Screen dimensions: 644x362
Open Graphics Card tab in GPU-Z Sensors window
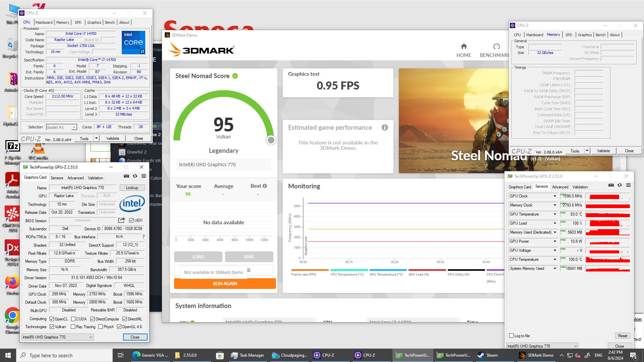[520, 187]
